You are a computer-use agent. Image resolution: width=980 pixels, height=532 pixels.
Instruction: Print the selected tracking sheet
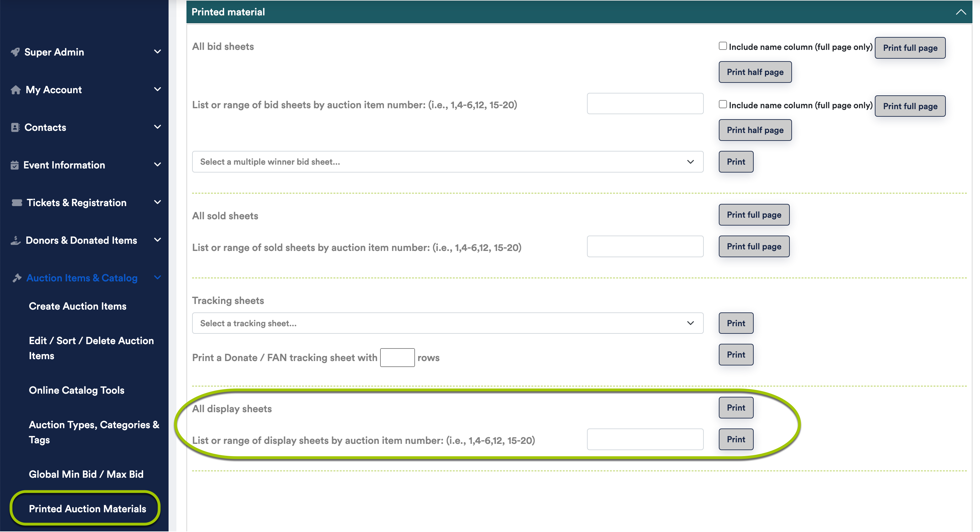736,323
